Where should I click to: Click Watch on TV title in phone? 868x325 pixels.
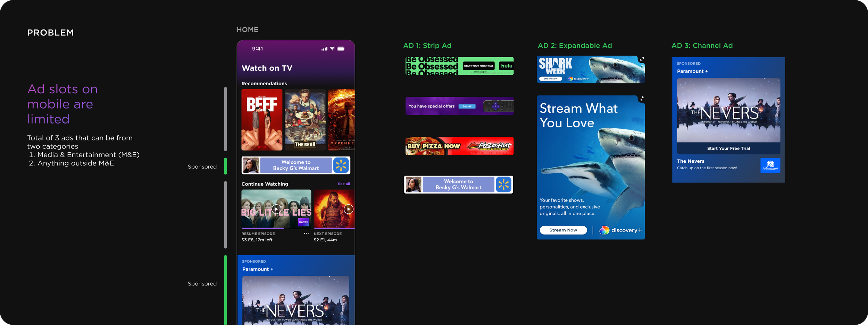pos(267,68)
